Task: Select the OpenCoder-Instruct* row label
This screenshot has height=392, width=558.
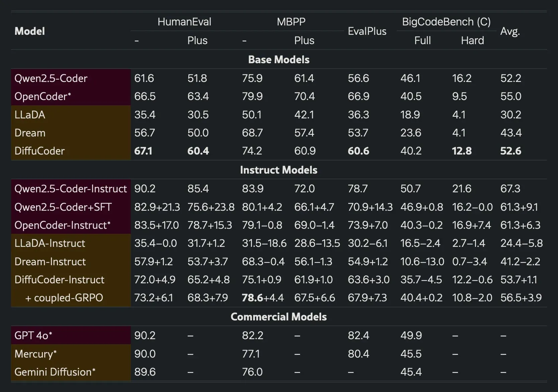Action: point(62,225)
